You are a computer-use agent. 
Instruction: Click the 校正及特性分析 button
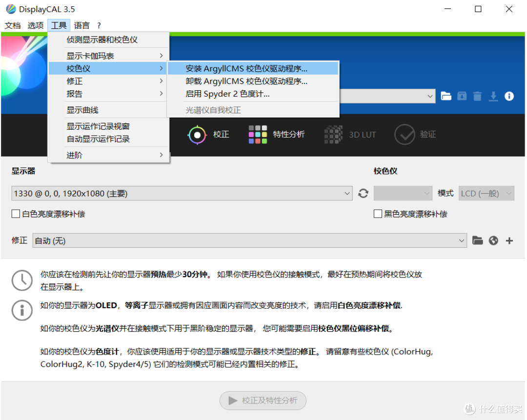(x=263, y=400)
